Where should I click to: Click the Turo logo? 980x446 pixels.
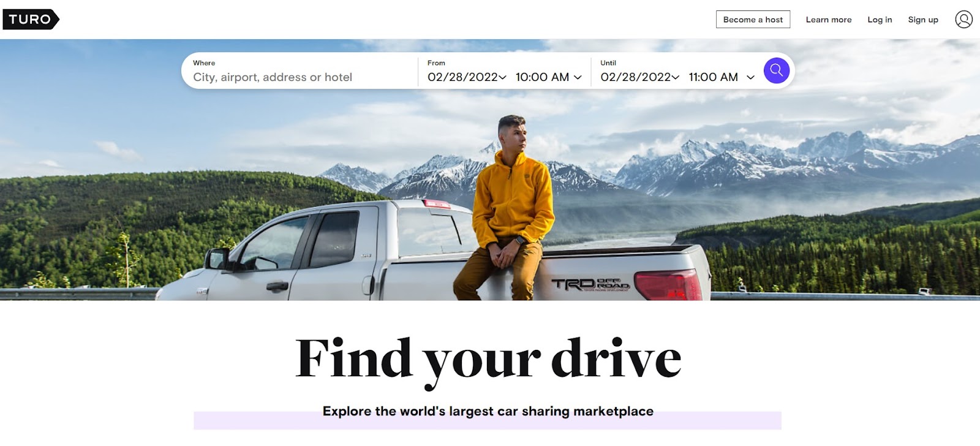(31, 20)
